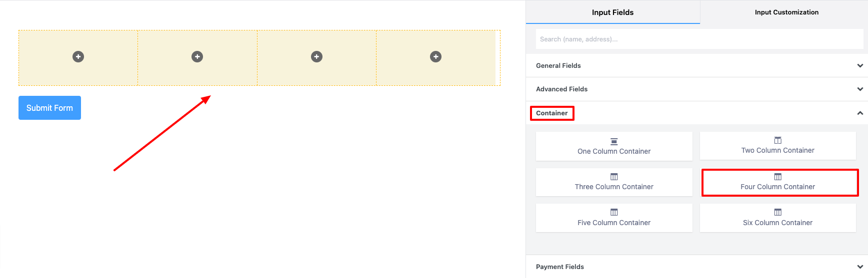Screen dimensions: 868x278
Task: Click plus icon in fourth column
Action: tap(436, 57)
